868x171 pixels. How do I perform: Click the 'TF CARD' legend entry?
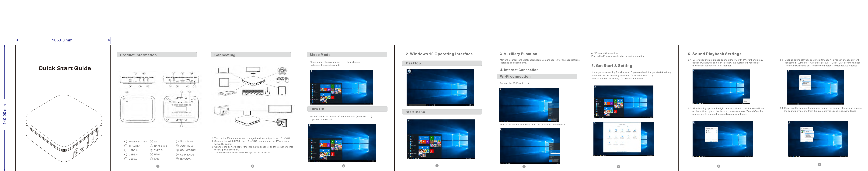134,146
